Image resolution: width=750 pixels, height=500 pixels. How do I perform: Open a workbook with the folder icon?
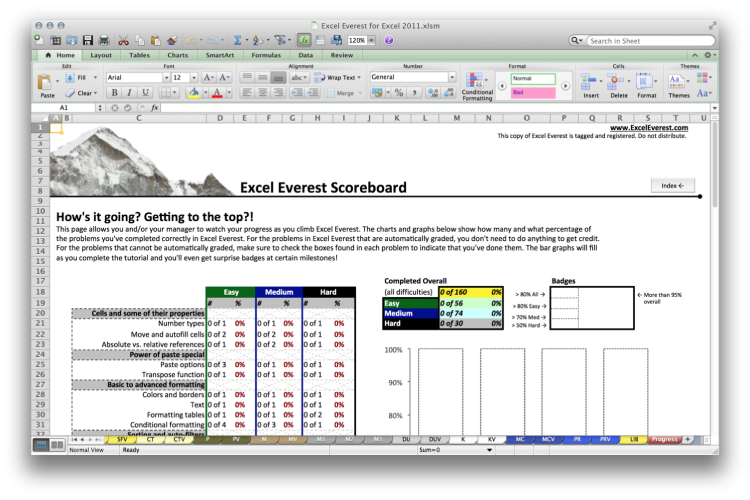pyautogui.click(x=71, y=40)
